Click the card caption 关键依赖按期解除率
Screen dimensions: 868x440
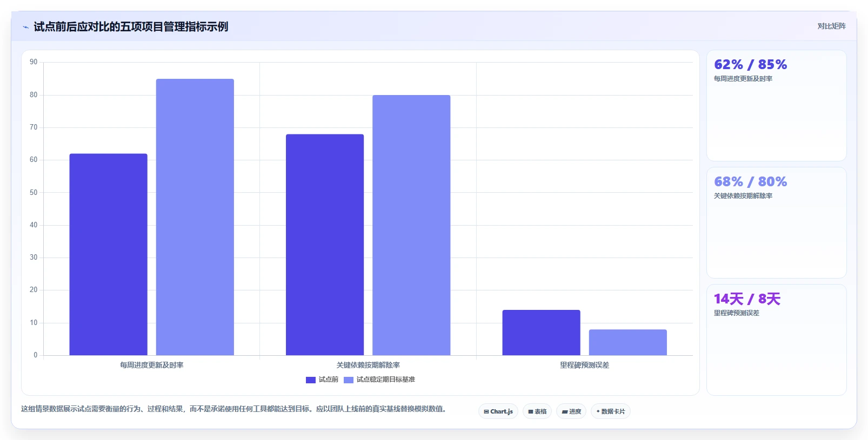tap(743, 196)
